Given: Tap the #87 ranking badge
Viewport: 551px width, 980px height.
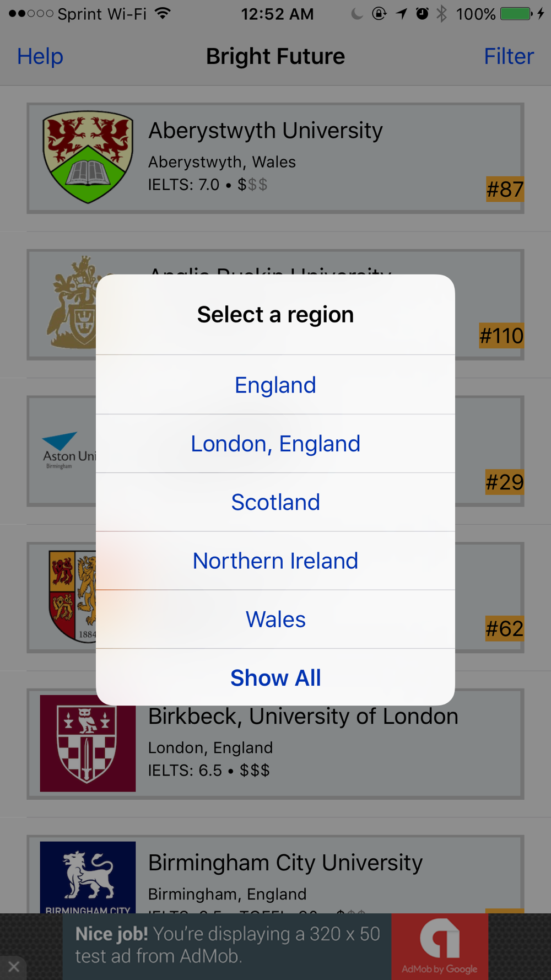Looking at the screenshot, I should [505, 189].
